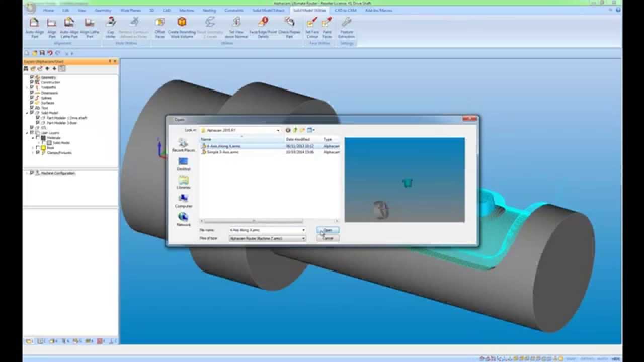The image size is (644, 362).
Task: Switch to the CAD to CAM tab
Action: coord(346,10)
